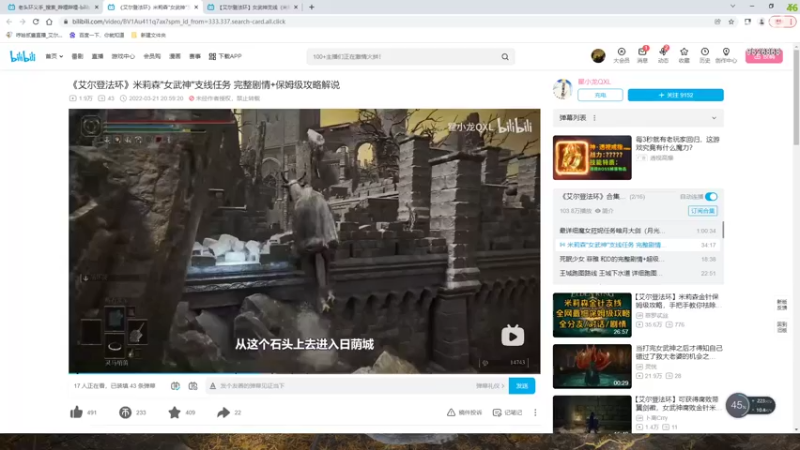Open 直播 in the header navigation
800x450 pixels.
97,56
